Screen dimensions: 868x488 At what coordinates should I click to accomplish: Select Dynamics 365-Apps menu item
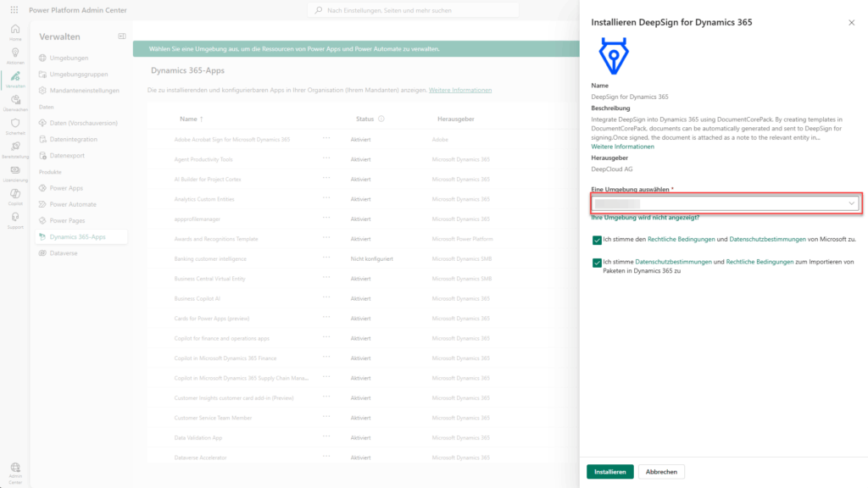pos(82,237)
